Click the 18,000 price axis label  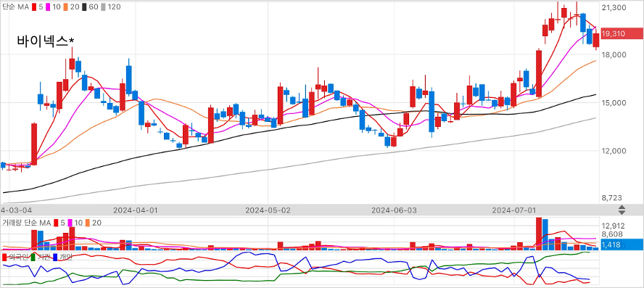(x=614, y=54)
